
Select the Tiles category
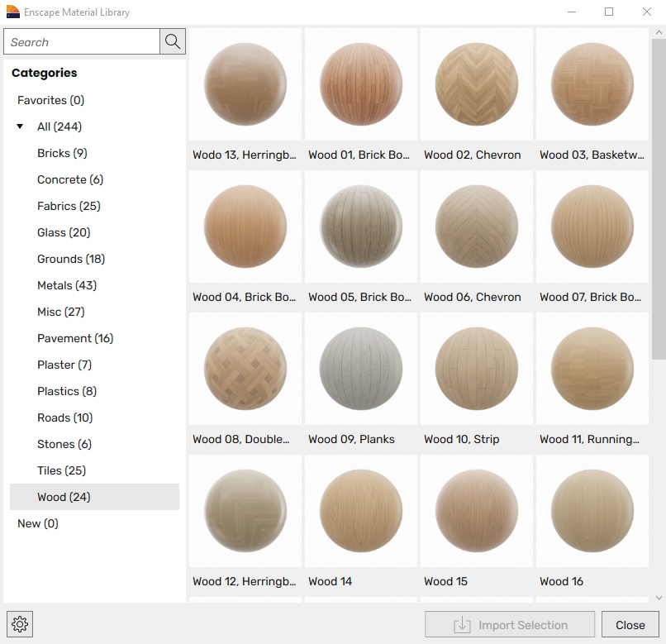click(61, 470)
